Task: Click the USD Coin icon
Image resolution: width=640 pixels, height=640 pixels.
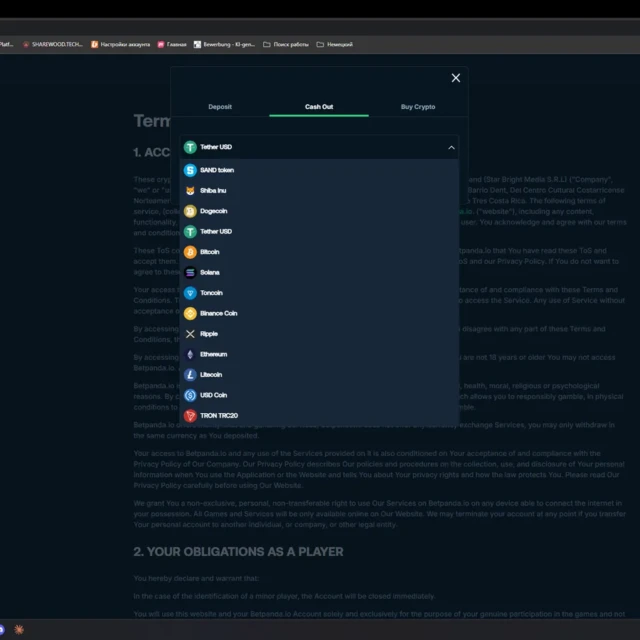Action: click(190, 395)
